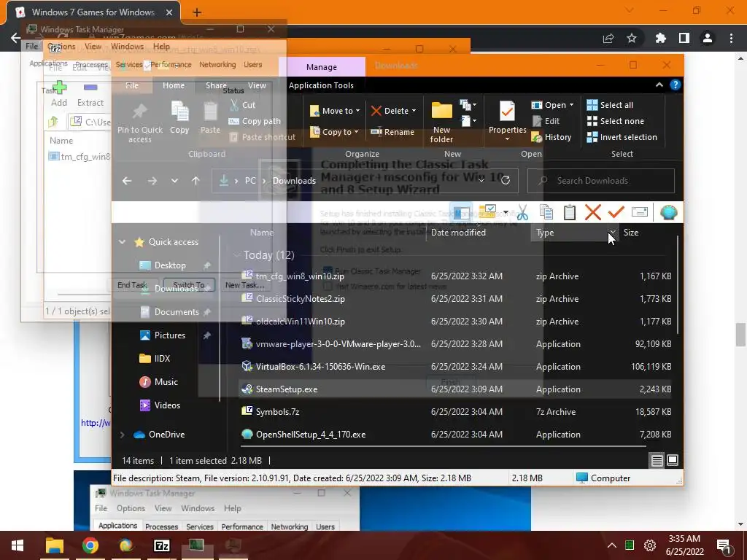Click the scissors Cut icon in Explorer's lower toolbar
The image size is (747, 560).
pos(522,212)
